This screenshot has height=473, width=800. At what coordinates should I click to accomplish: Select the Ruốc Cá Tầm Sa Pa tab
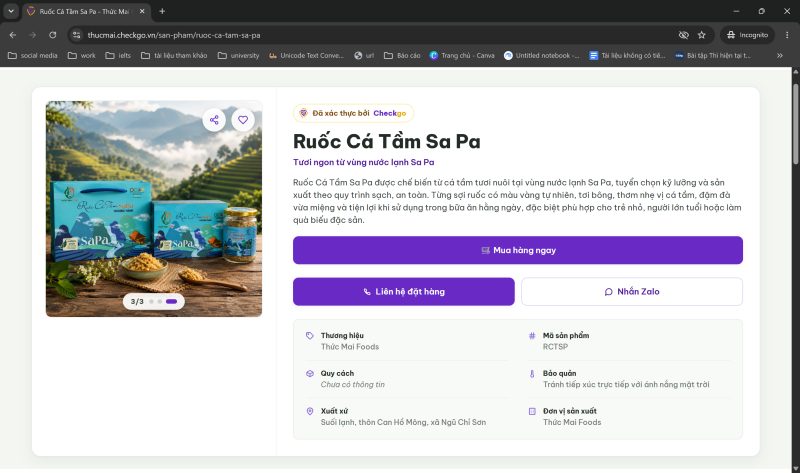[86, 11]
